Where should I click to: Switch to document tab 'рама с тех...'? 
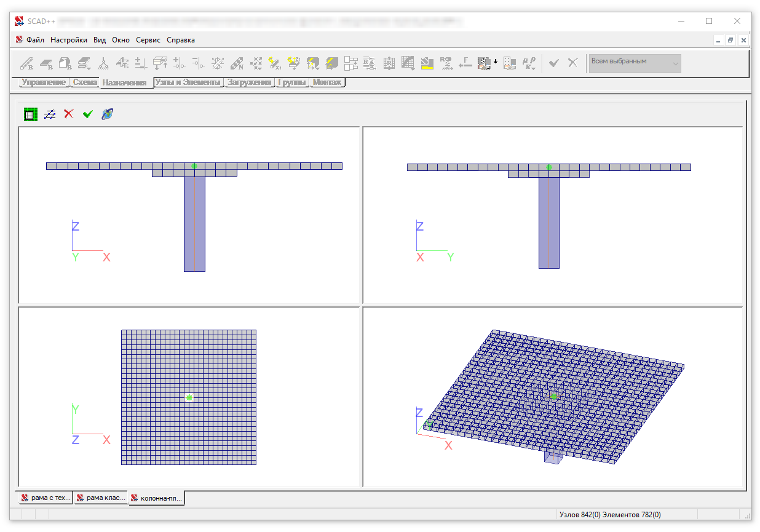(46, 498)
